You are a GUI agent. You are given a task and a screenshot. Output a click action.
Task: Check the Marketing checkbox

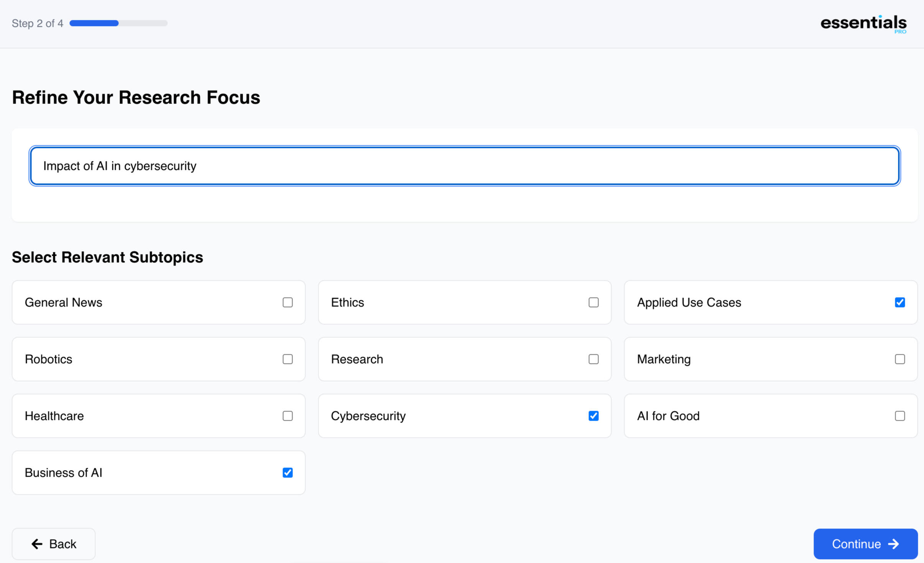click(x=899, y=359)
